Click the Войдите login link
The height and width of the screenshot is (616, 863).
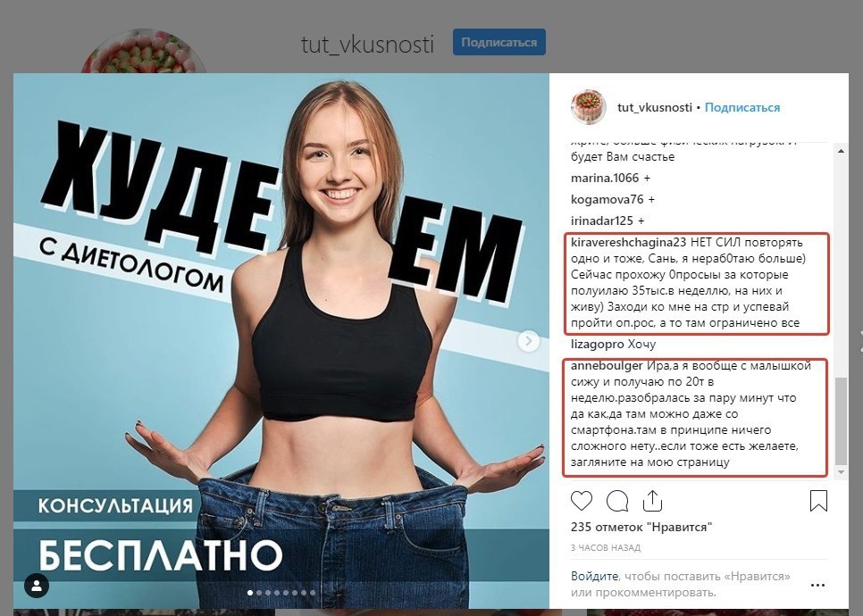[594, 577]
